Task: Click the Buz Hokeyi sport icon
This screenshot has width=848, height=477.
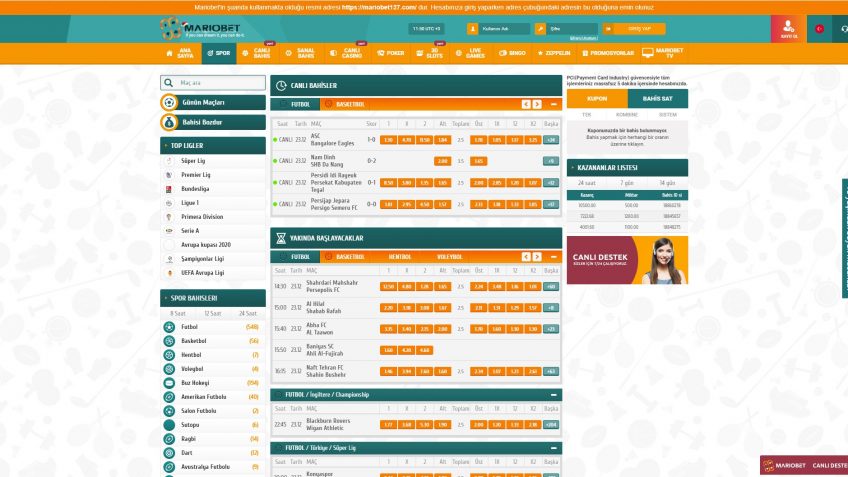Action: [169, 383]
